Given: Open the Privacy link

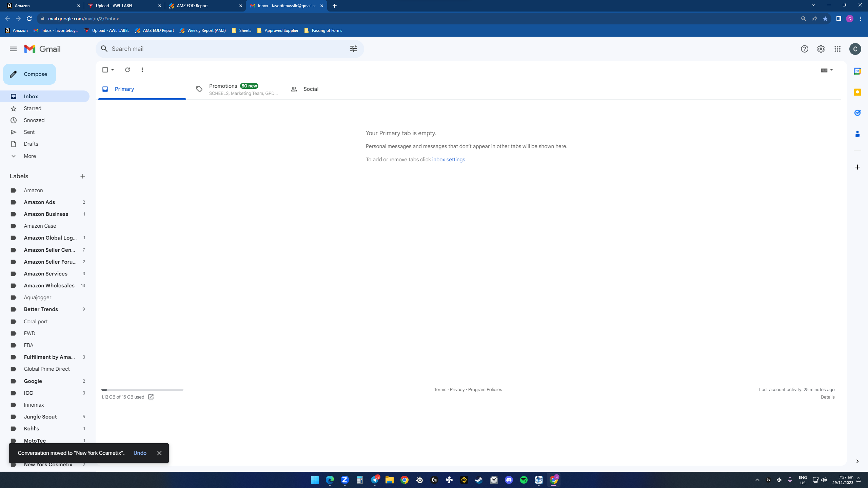Looking at the screenshot, I should click(x=457, y=390).
